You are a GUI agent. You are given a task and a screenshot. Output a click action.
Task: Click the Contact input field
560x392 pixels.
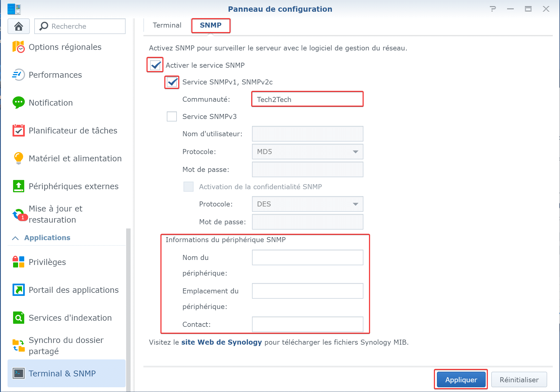click(x=307, y=324)
